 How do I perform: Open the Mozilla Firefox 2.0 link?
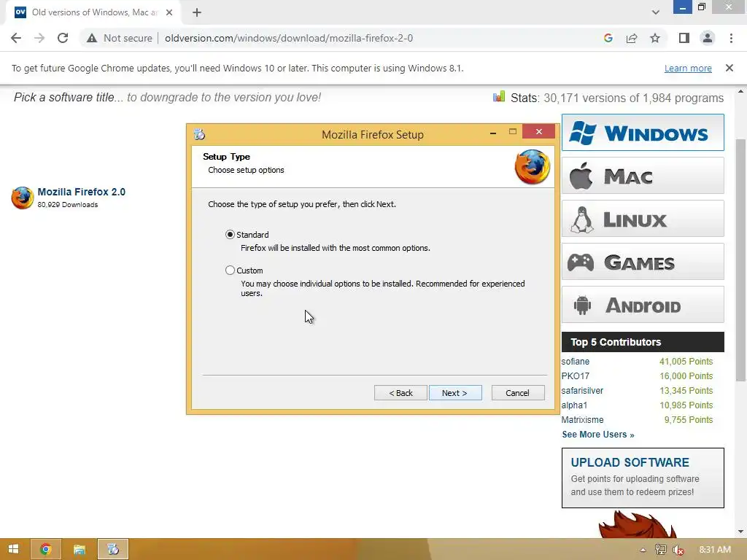(x=82, y=192)
